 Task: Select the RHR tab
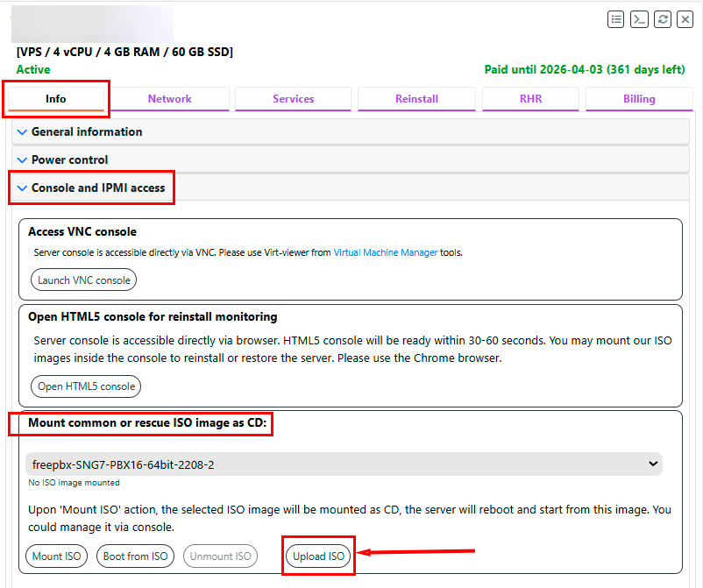pyautogui.click(x=530, y=99)
